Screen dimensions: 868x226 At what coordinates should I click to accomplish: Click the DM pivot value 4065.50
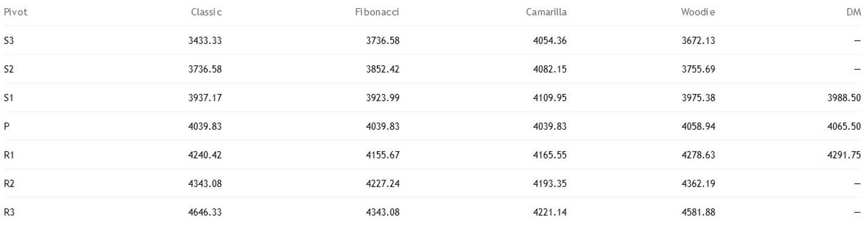[844, 126]
